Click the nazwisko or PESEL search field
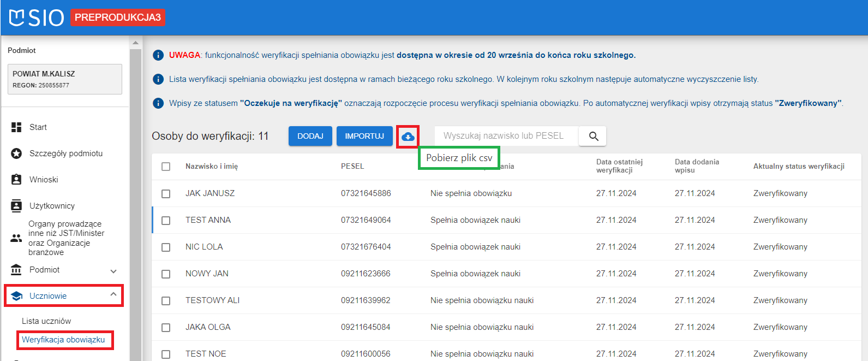The image size is (868, 361). pyautogui.click(x=506, y=136)
